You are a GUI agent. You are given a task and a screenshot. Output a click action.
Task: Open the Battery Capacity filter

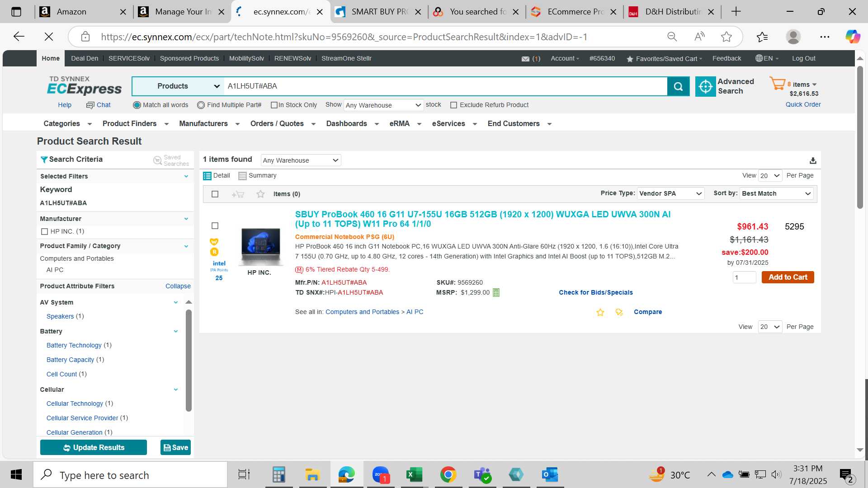tap(70, 360)
